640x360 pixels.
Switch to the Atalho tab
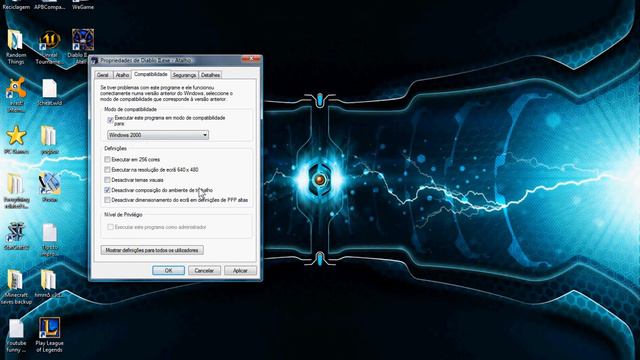coord(122,75)
